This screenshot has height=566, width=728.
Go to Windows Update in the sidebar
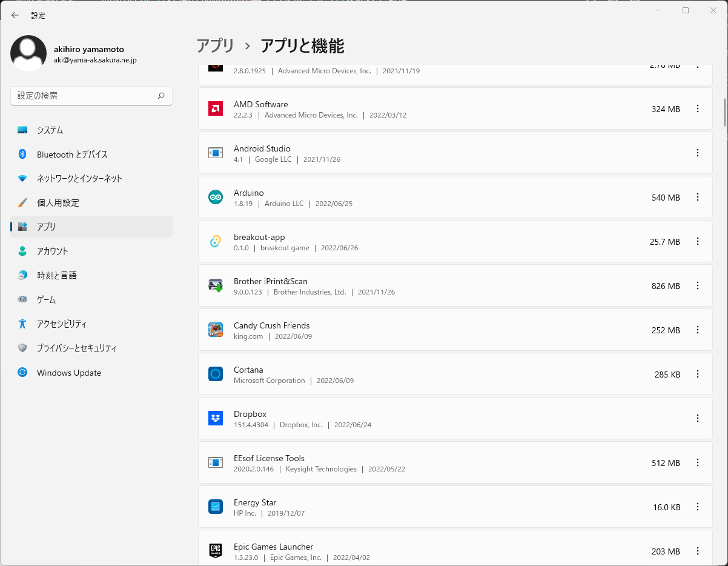click(68, 373)
